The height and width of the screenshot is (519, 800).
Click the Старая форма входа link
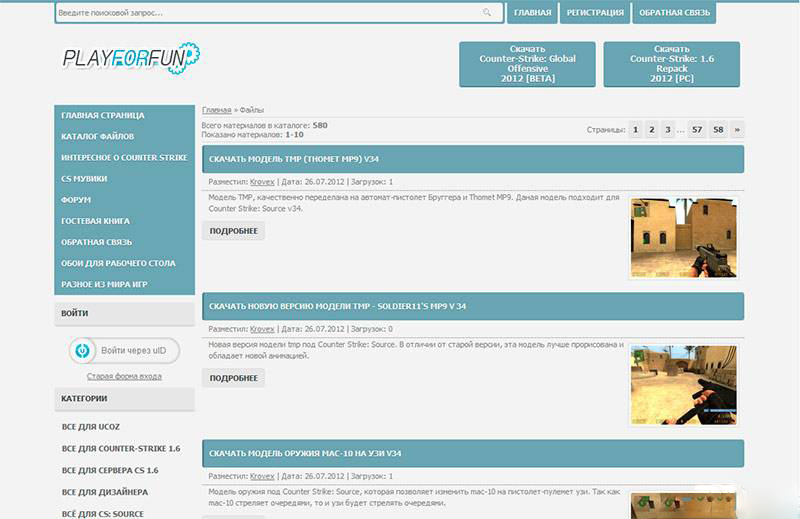coord(124,376)
